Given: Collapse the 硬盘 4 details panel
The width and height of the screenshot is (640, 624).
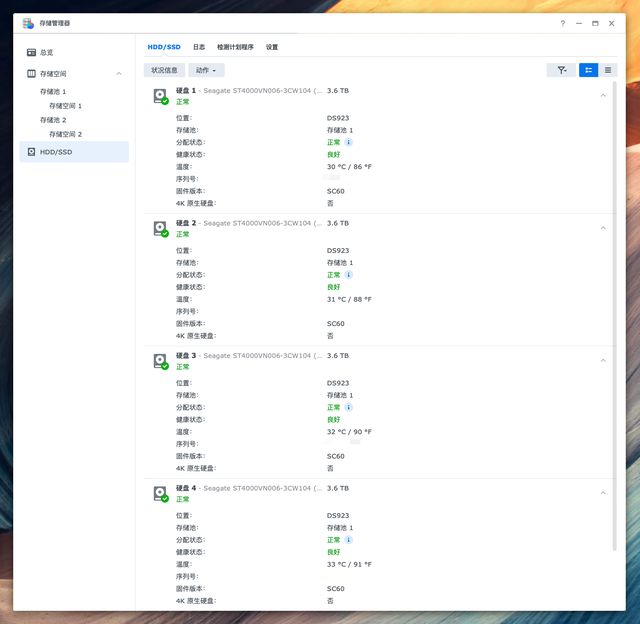Looking at the screenshot, I should pyautogui.click(x=603, y=493).
